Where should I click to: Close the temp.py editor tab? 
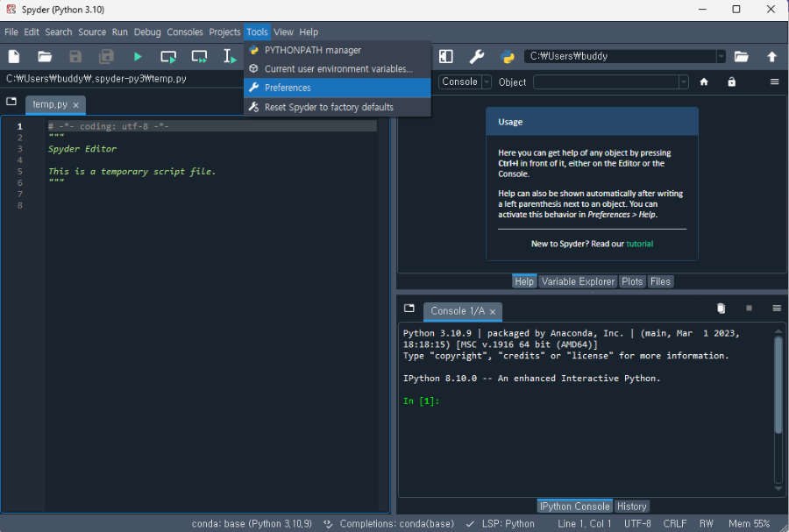[x=76, y=105]
